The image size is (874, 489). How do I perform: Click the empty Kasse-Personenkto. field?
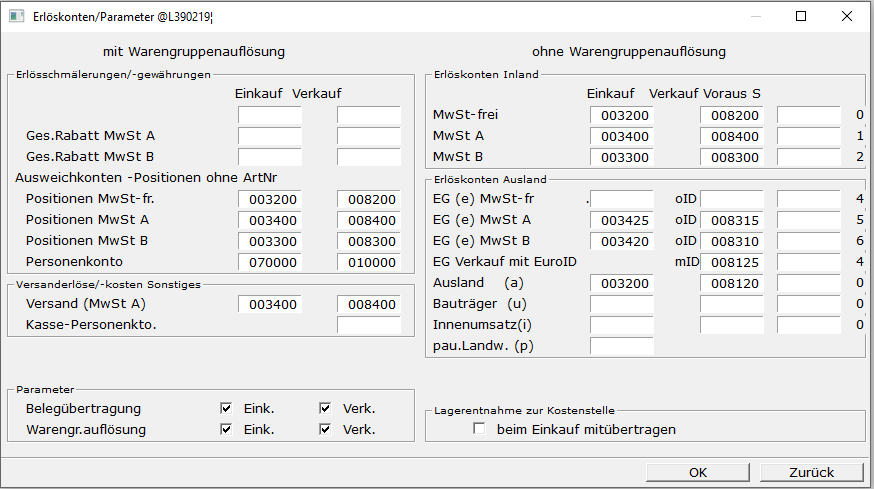point(368,325)
